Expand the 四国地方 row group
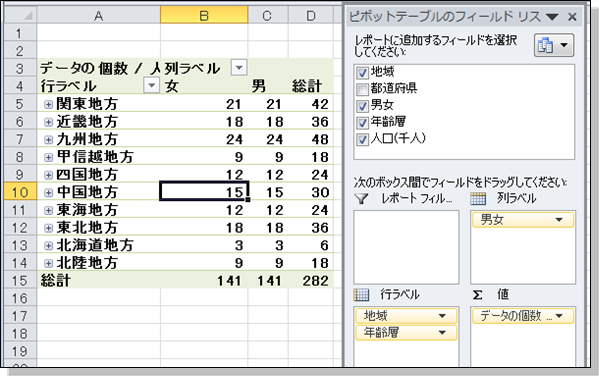Screen dimensions: 599x376 (x=48, y=175)
